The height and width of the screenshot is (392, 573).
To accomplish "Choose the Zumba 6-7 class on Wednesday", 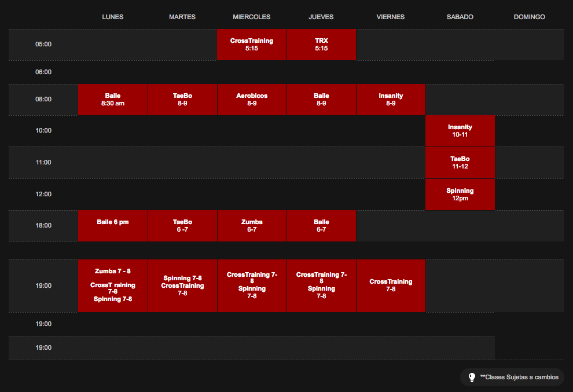I will [252, 226].
